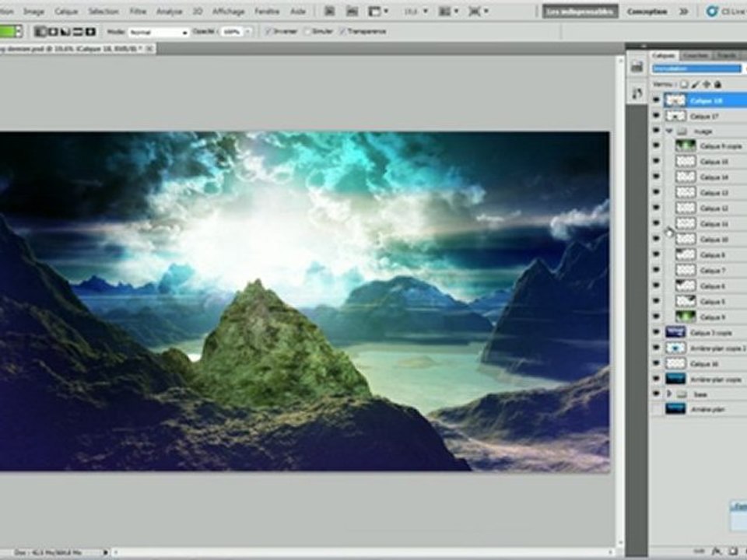747x560 pixels.
Task: Launch Mini Bridge from the application bar
Action: pos(352,12)
